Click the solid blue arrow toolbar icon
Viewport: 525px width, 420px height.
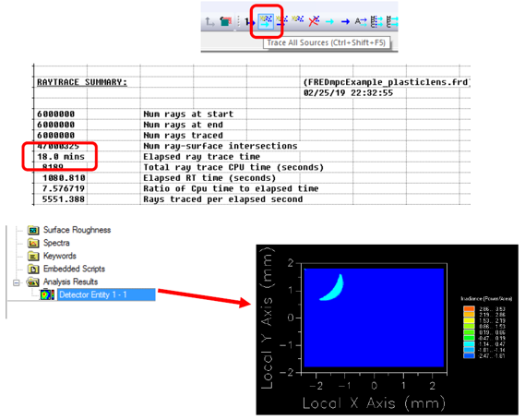pyautogui.click(x=345, y=22)
